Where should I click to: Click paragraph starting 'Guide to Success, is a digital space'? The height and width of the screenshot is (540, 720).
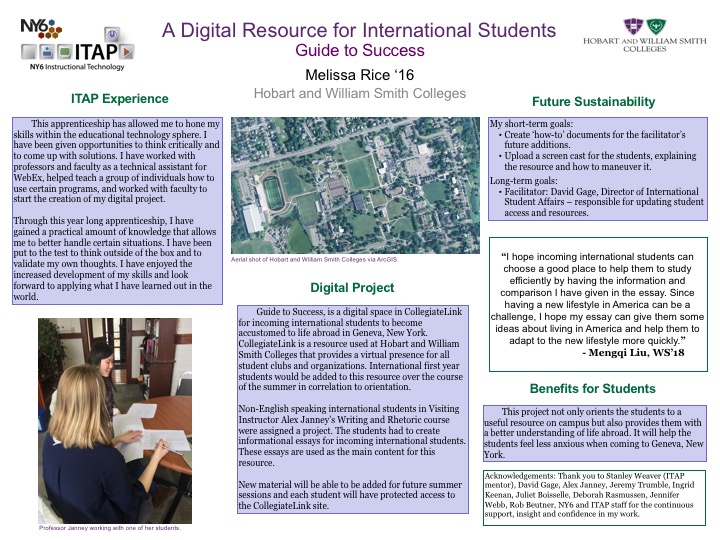pyautogui.click(x=351, y=349)
